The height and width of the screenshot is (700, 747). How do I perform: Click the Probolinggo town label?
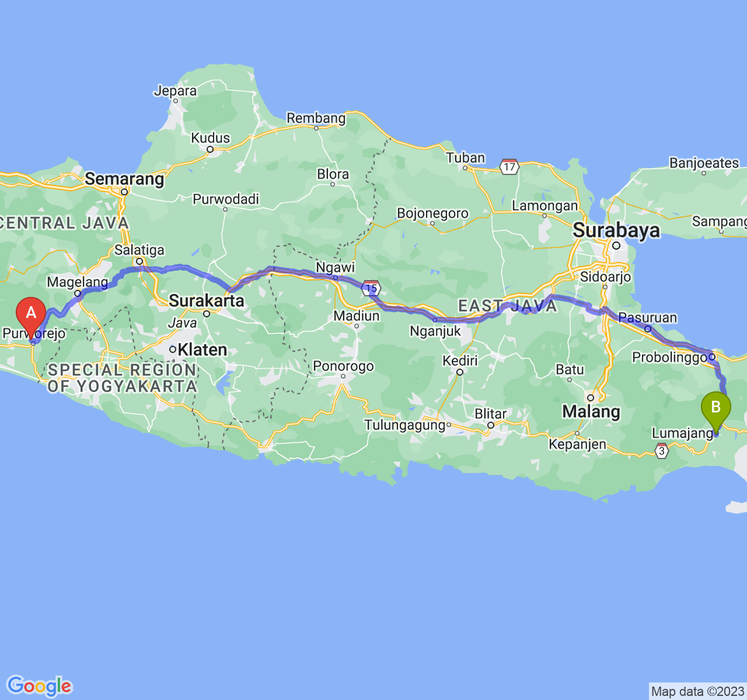click(x=669, y=357)
